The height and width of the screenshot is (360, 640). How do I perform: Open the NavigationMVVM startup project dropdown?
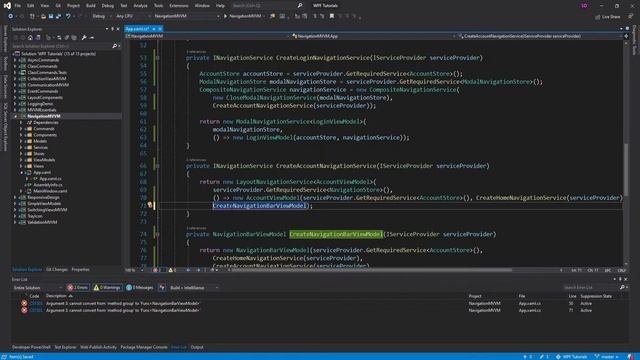pyautogui.click(x=187, y=16)
